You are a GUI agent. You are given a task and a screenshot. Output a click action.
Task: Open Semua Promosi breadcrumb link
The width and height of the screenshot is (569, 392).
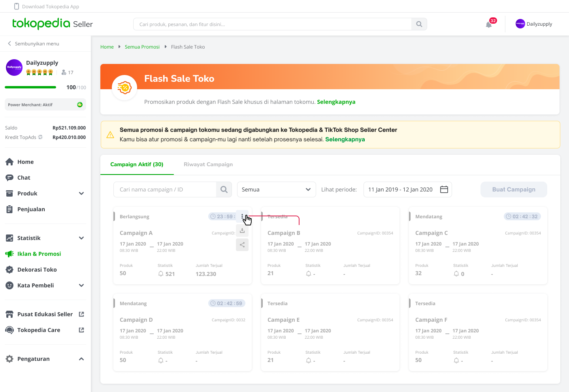pos(142,47)
